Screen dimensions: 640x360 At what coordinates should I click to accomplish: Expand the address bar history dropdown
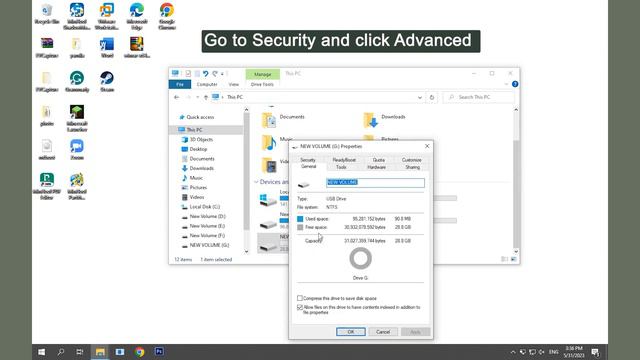pyautogui.click(x=420, y=97)
